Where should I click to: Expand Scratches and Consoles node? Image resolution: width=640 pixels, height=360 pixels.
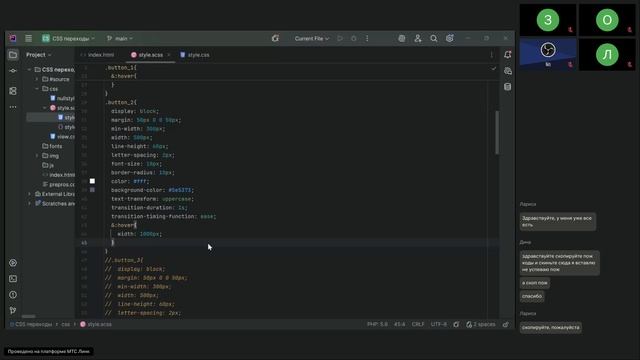pyautogui.click(x=29, y=203)
